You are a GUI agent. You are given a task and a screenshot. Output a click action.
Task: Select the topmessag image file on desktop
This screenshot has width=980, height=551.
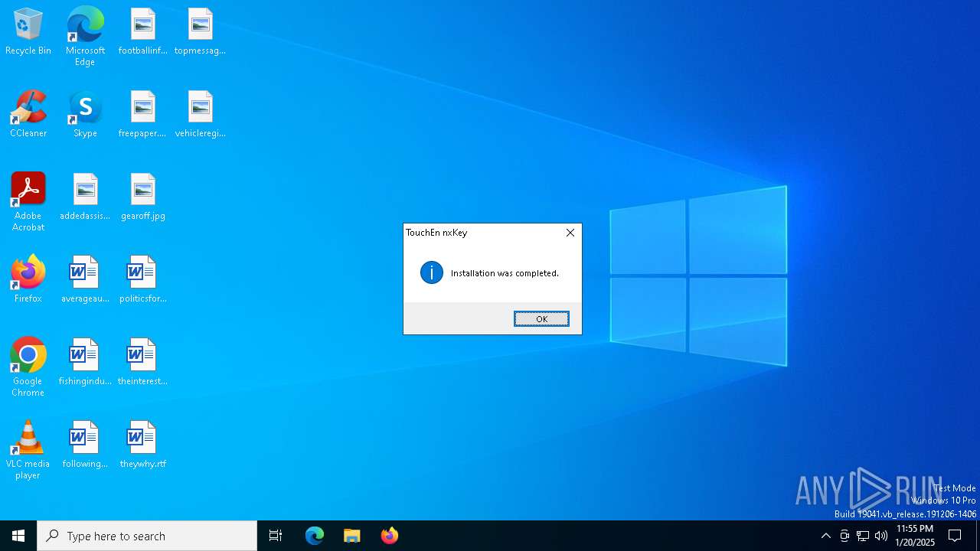[200, 32]
